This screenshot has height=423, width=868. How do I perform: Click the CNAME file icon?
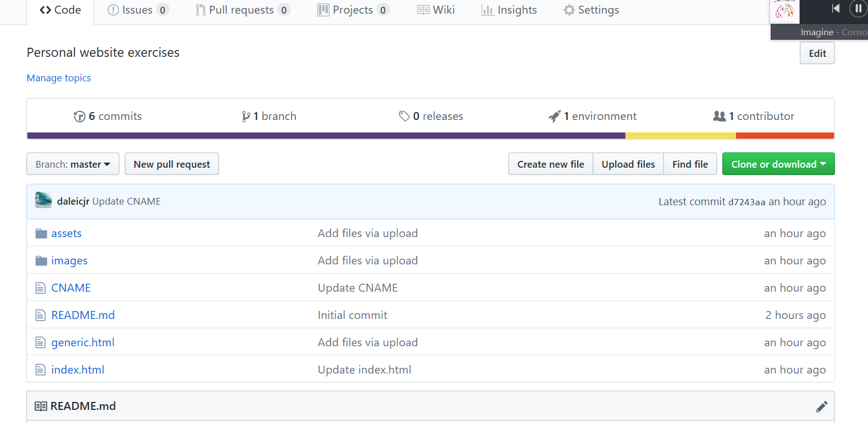coord(40,288)
